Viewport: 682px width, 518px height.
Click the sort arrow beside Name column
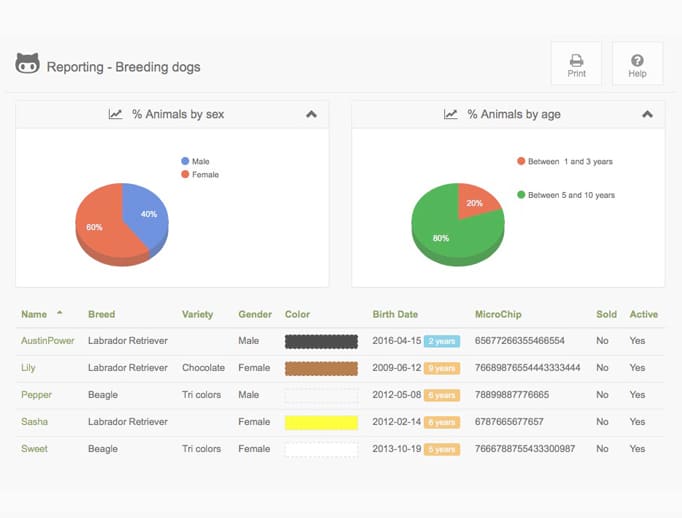[60, 312]
